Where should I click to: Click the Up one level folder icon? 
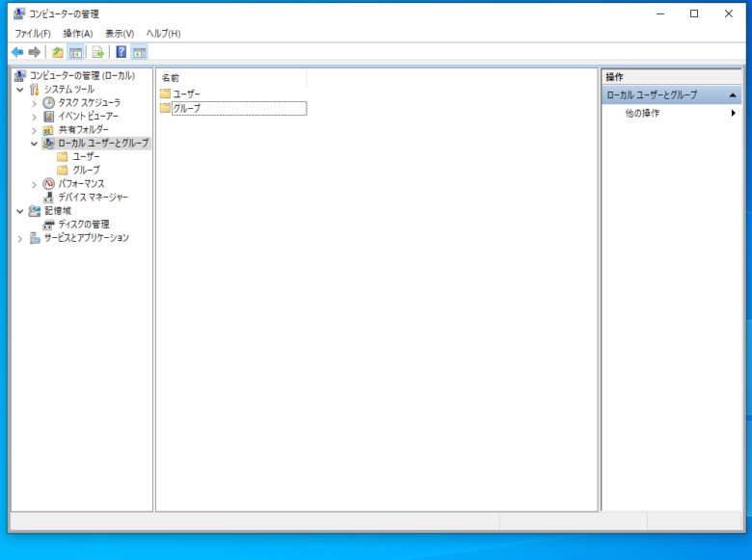click(x=58, y=52)
